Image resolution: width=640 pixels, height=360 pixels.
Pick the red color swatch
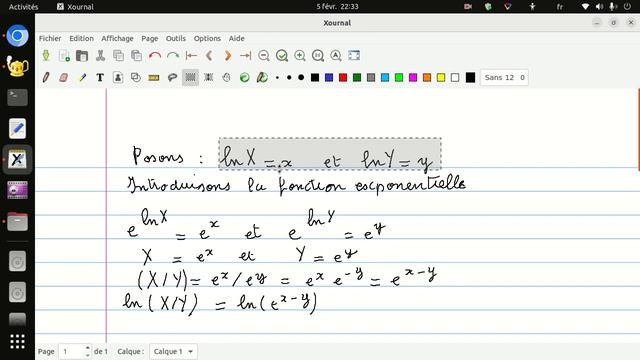pos(343,78)
